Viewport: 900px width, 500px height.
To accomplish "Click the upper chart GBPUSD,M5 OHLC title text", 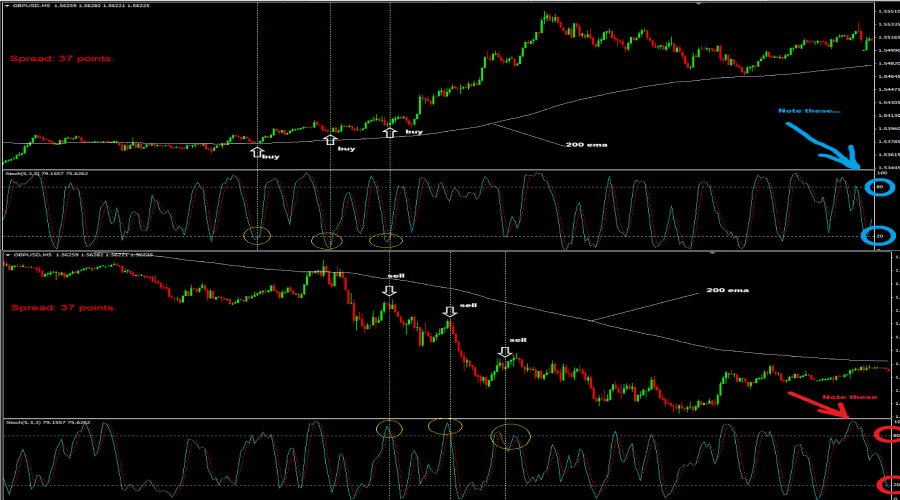I will click(81, 5).
